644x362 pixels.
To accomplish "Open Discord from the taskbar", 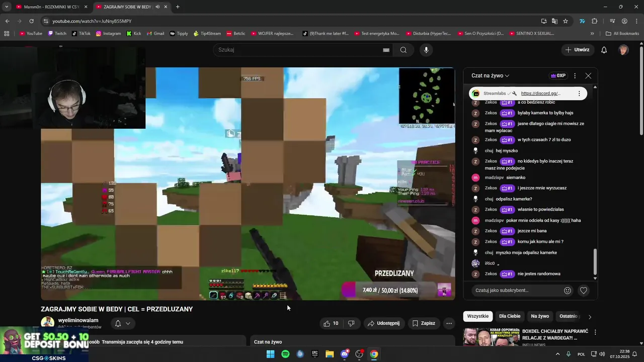I will [345, 354].
